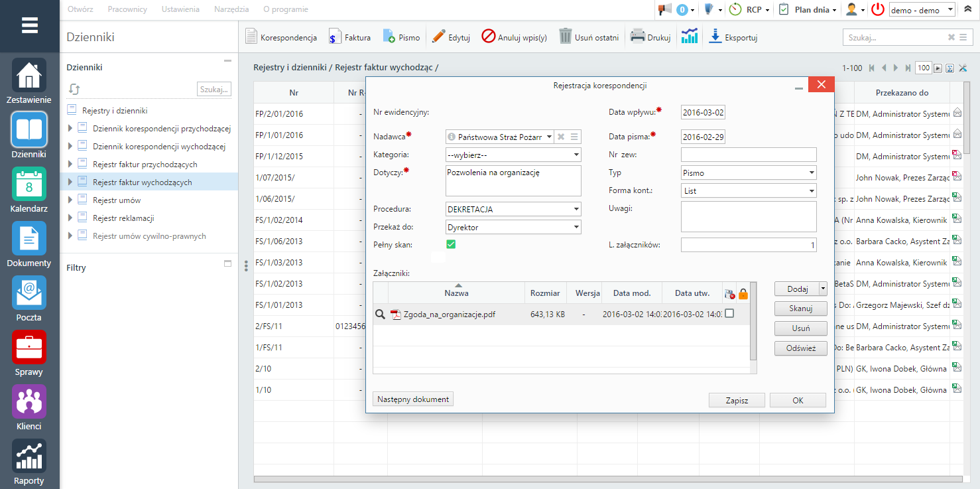Click the Drukuj printer icon
The width and height of the screenshot is (980, 489).
click(638, 37)
